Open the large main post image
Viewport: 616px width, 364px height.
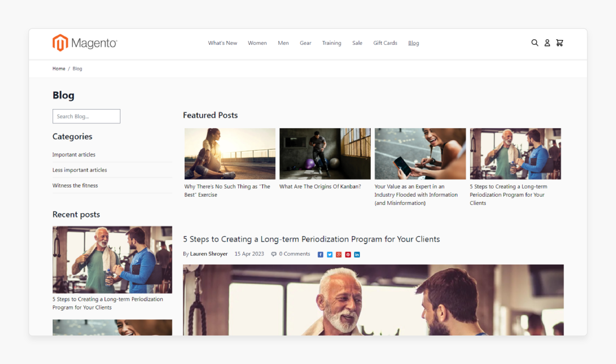[x=373, y=300]
